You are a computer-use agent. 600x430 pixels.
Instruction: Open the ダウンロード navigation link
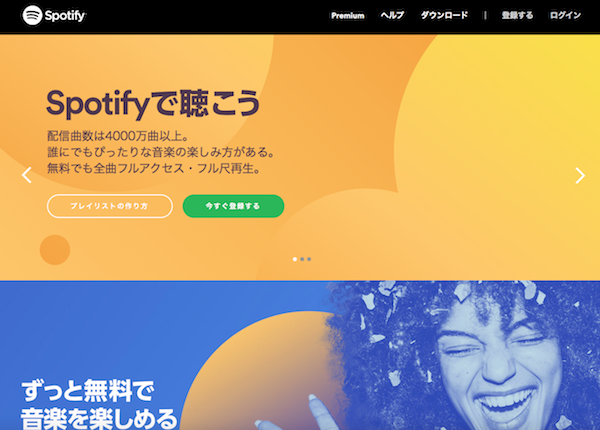pyautogui.click(x=444, y=15)
